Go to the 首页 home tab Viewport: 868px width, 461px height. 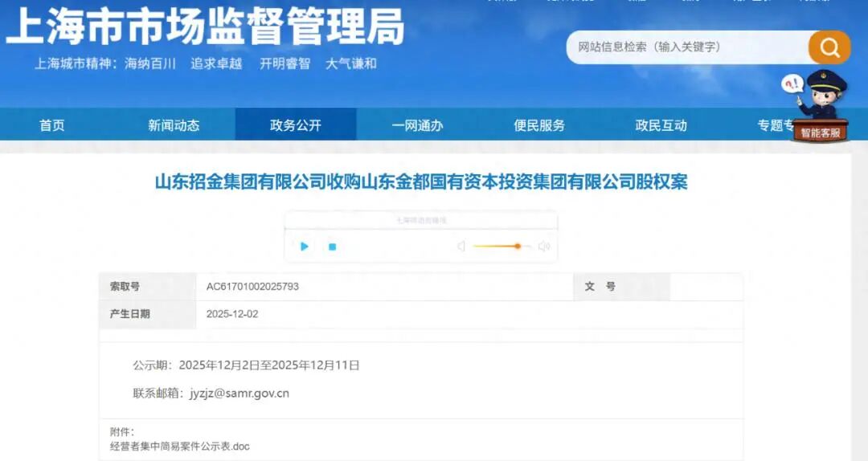[52, 125]
